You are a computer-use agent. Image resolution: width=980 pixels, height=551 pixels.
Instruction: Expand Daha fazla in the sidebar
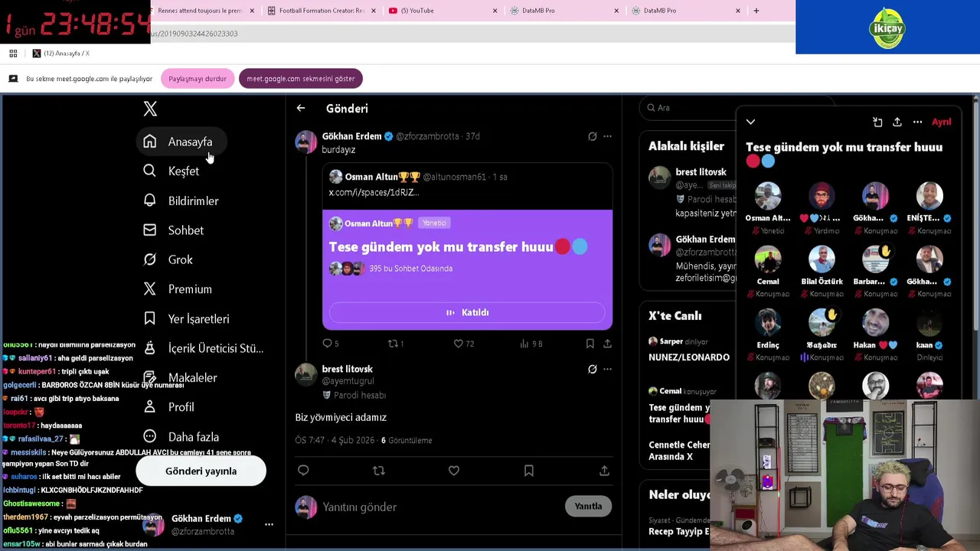pyautogui.click(x=181, y=437)
